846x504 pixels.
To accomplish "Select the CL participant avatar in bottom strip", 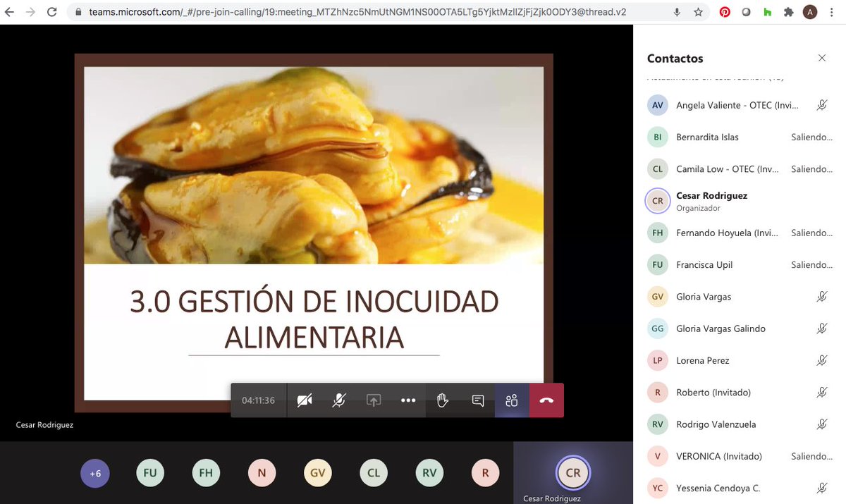I will point(374,473).
